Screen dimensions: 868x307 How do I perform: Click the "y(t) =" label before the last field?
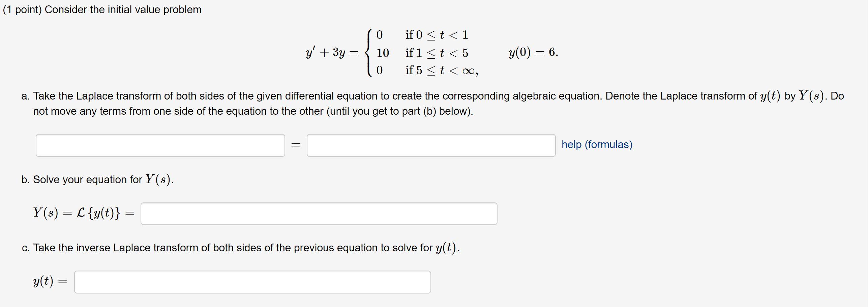coord(50,281)
